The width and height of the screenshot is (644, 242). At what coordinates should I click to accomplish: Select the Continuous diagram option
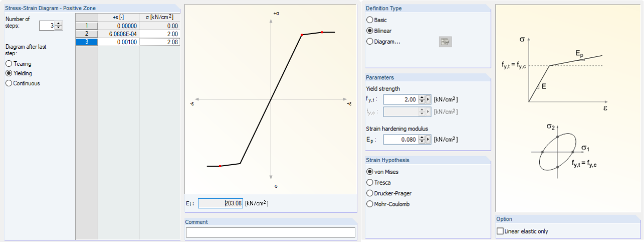click(x=9, y=83)
